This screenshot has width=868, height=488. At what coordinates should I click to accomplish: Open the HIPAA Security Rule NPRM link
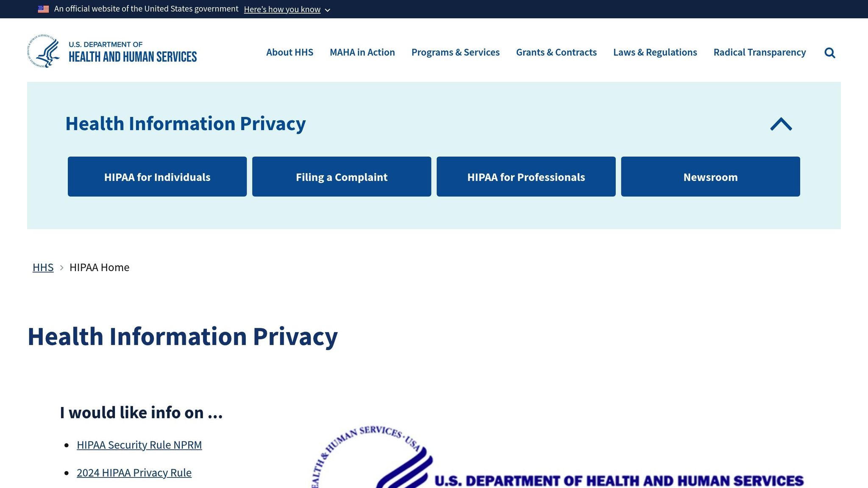(x=139, y=445)
